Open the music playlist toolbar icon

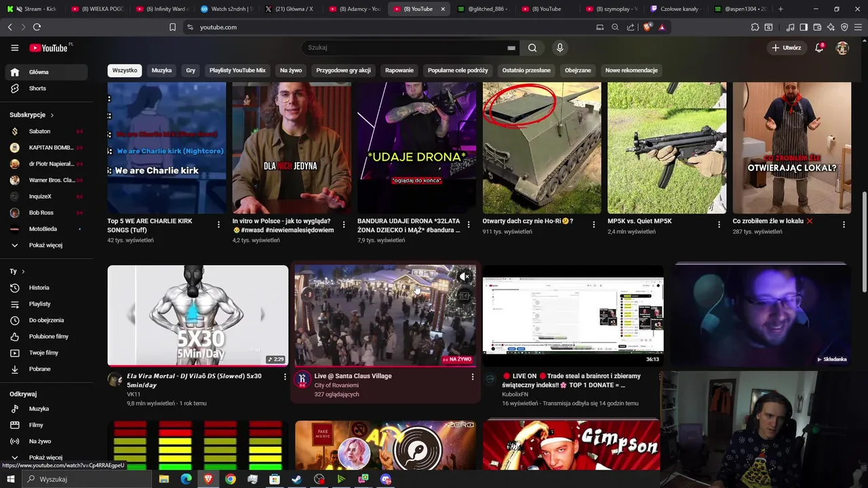(x=790, y=27)
